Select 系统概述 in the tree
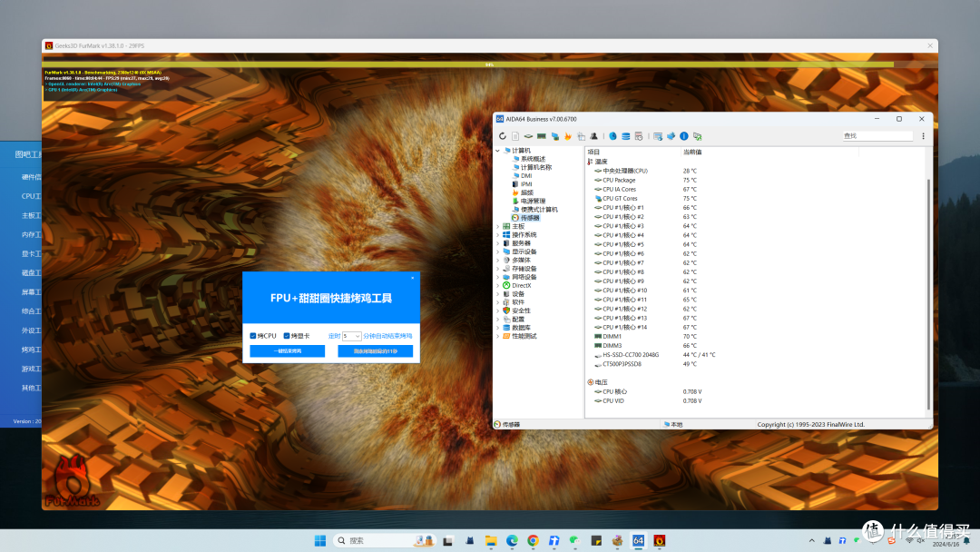This screenshot has height=552, width=980. click(533, 160)
